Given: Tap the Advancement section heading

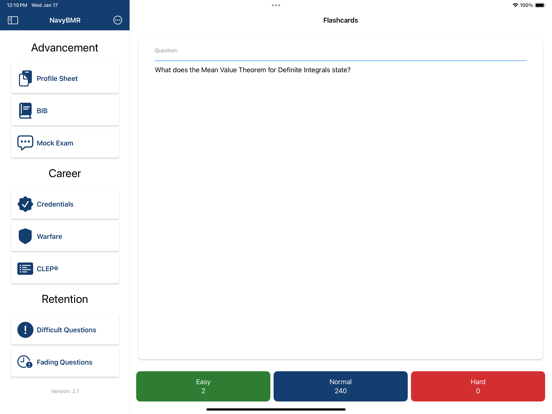Looking at the screenshot, I should click(x=64, y=48).
